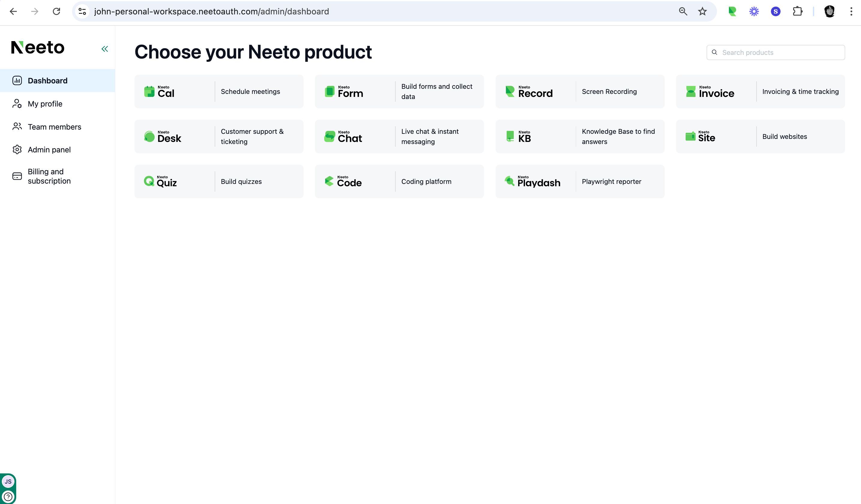Viewport: 861px width, 504px height.
Task: Click Customer support & ticketing text
Action: click(252, 136)
